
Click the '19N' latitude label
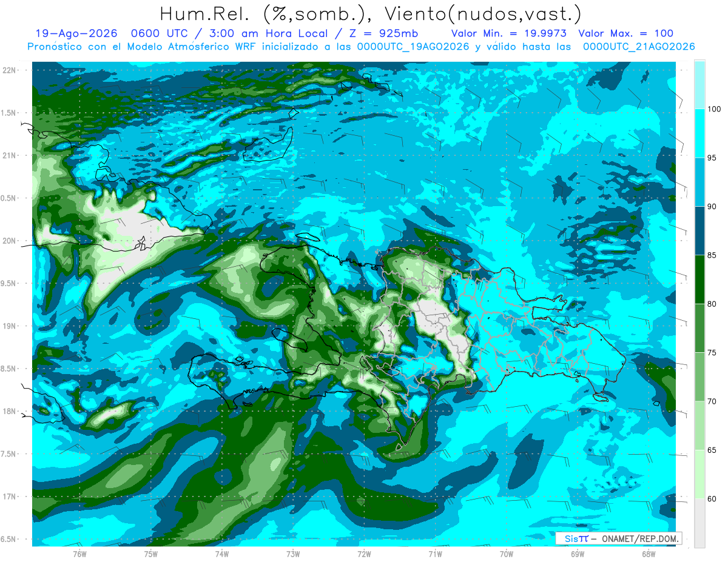pos(10,326)
